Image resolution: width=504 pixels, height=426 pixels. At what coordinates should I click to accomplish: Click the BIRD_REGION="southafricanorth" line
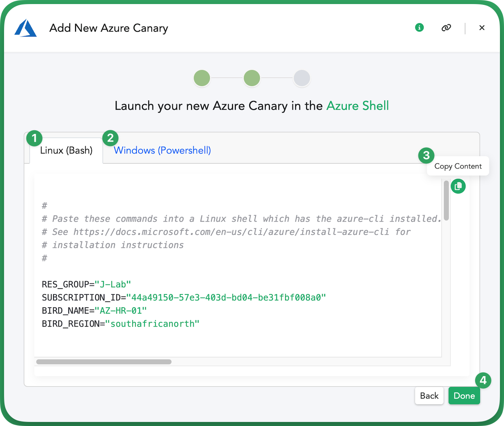click(x=121, y=324)
